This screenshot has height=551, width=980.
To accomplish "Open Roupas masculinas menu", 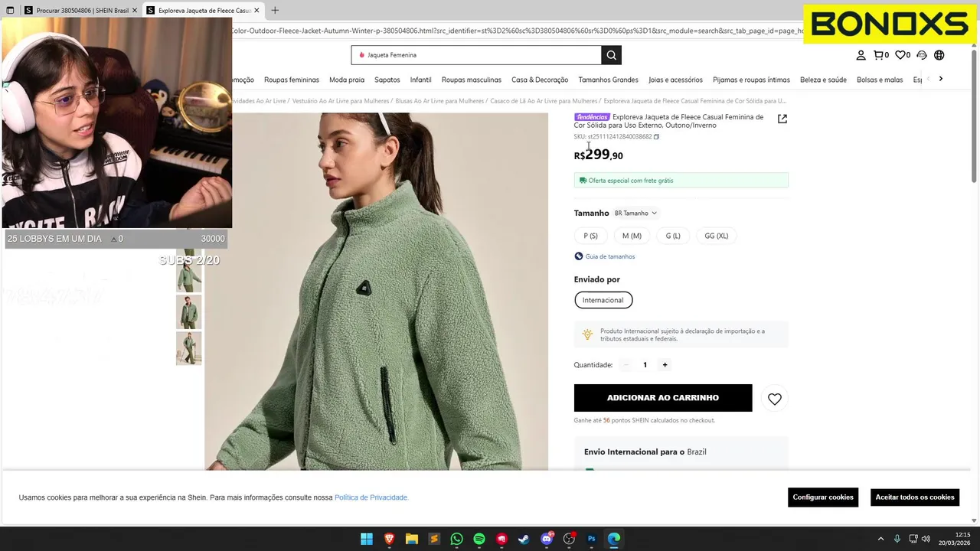I will point(472,80).
